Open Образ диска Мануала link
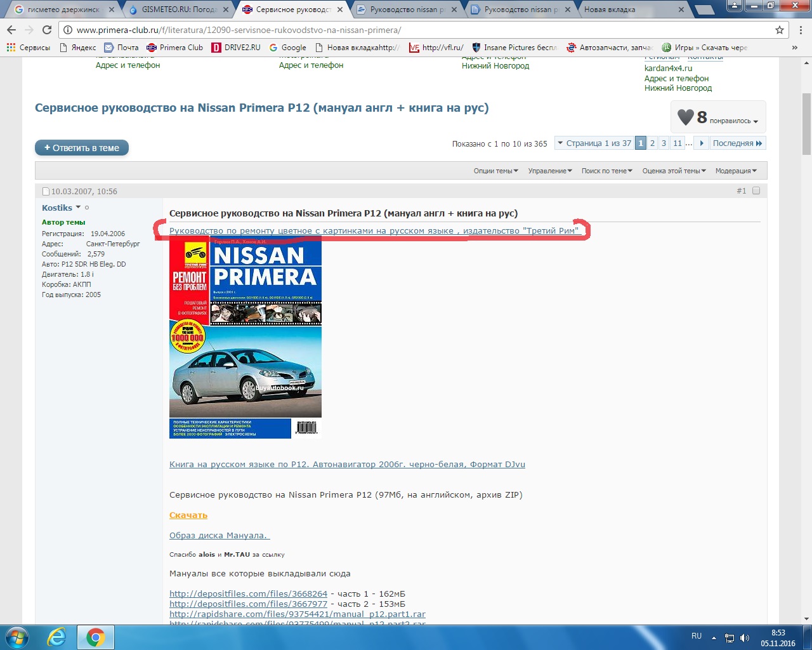Screen dimensions: 812x650 pos(219,535)
